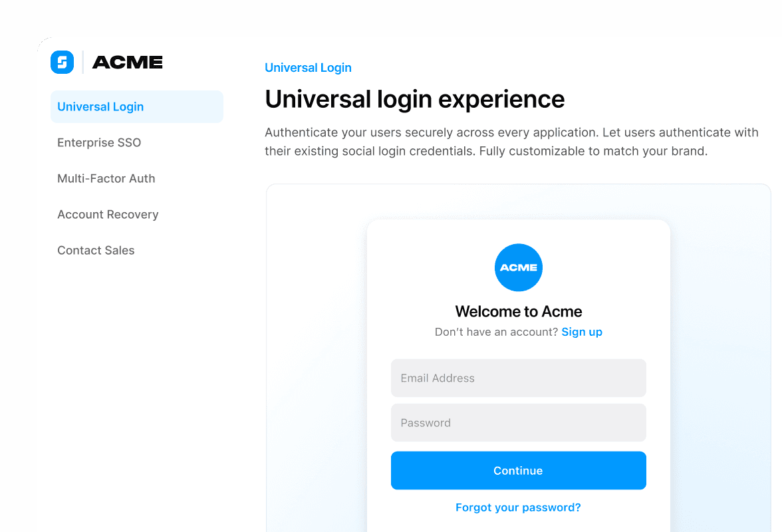Select Account Recovery in the sidebar
This screenshot has height=532, width=782.
(x=108, y=214)
